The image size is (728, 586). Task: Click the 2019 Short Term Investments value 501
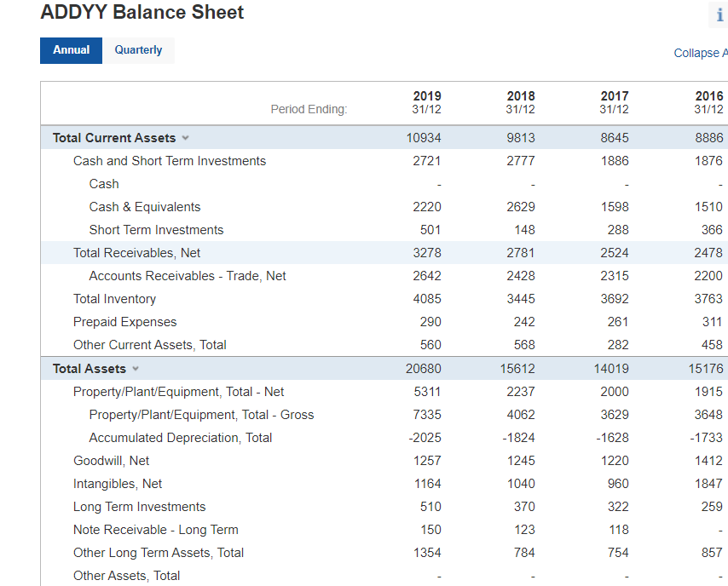point(430,230)
